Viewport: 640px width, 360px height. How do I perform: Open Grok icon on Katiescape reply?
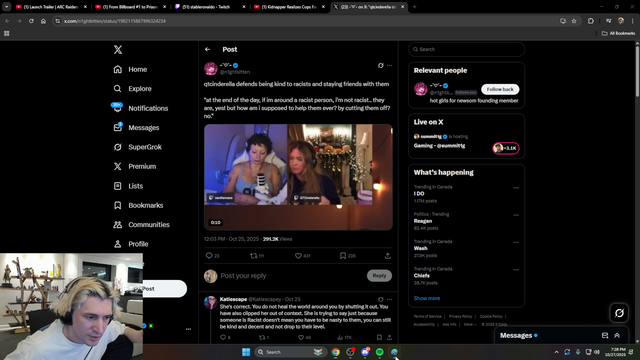[x=380, y=299]
